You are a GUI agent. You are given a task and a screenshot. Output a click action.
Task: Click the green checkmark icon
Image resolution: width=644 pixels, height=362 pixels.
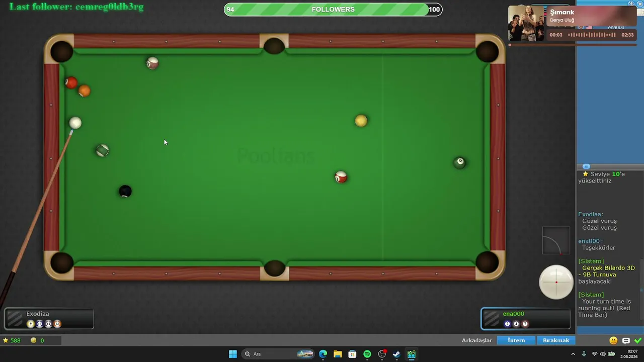click(x=637, y=340)
